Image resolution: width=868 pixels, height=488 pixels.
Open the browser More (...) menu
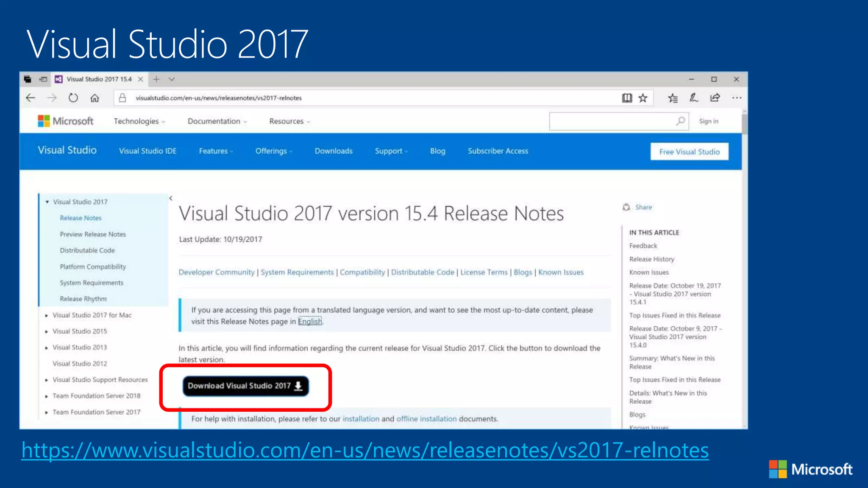point(737,98)
